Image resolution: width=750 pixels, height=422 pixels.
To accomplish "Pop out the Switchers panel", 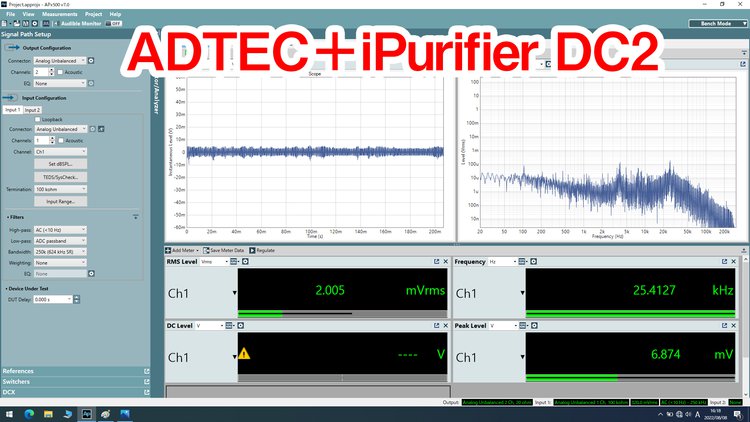I will point(147,382).
